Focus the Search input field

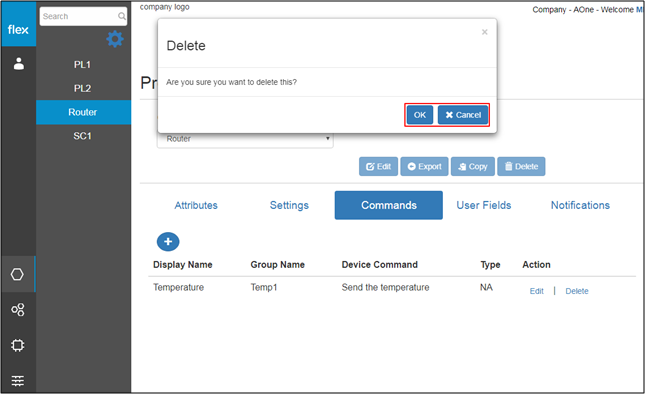pyautogui.click(x=79, y=16)
